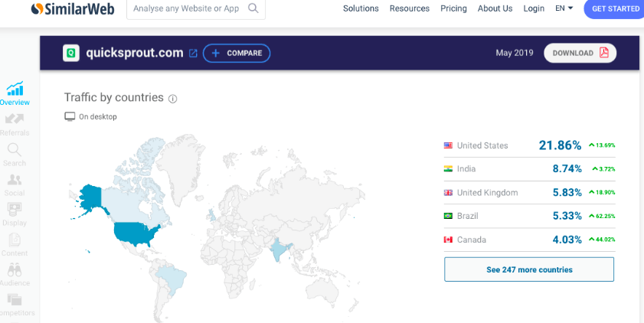Viewport: 644px width, 323px height.
Task: Open the Referrals sidebar icon
Action: 15,119
